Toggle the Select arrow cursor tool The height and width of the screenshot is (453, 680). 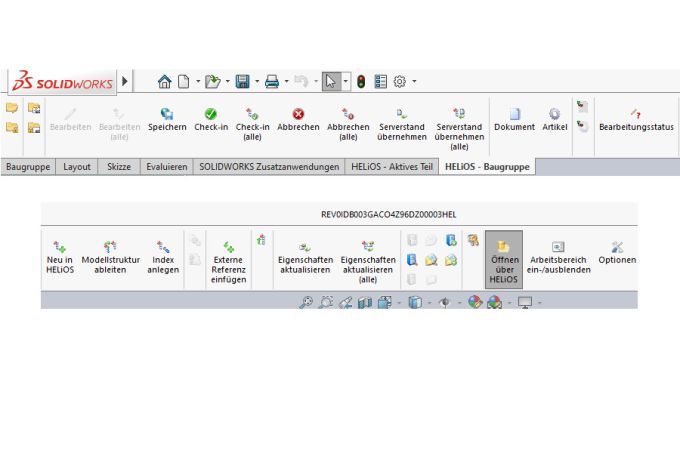(330, 81)
